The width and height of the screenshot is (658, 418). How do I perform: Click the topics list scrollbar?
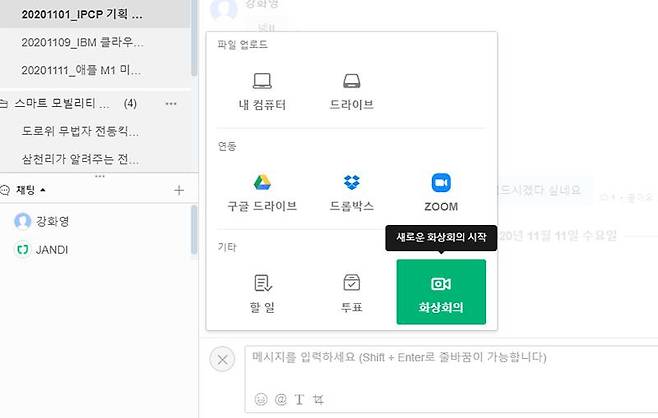(x=194, y=38)
